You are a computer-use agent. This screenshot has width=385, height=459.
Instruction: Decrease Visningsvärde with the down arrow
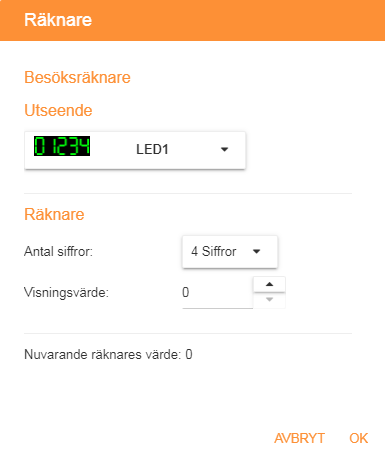tap(269, 300)
